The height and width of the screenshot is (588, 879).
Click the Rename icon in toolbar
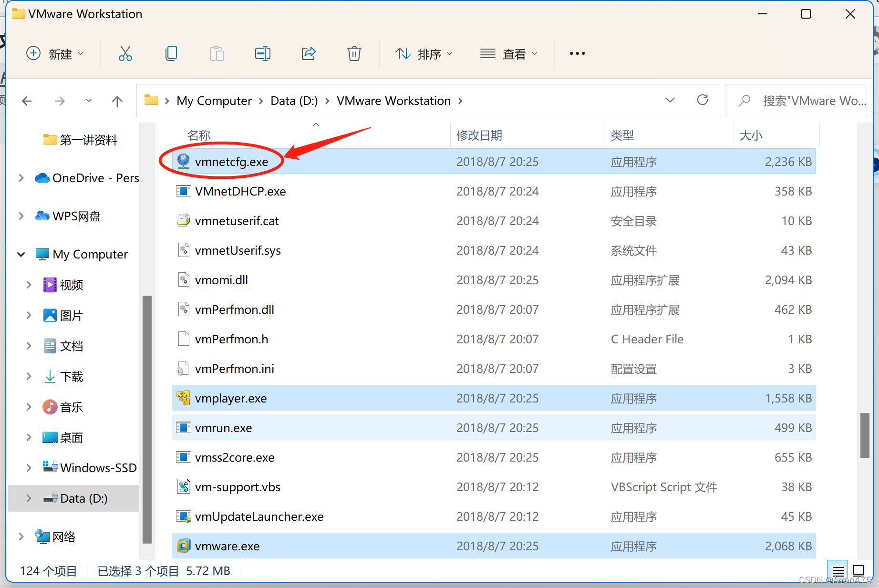coord(263,53)
